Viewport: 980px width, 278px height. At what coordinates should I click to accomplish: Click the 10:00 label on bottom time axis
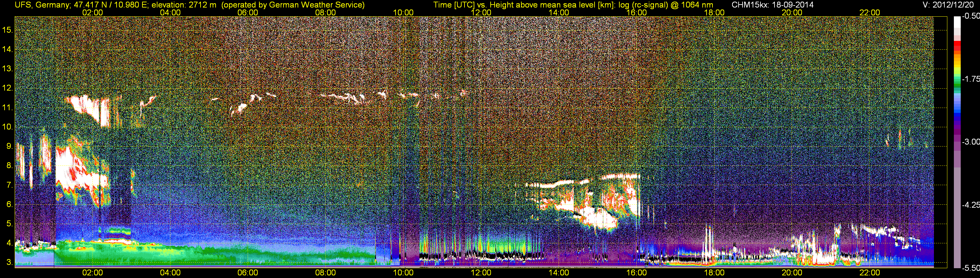click(x=403, y=273)
